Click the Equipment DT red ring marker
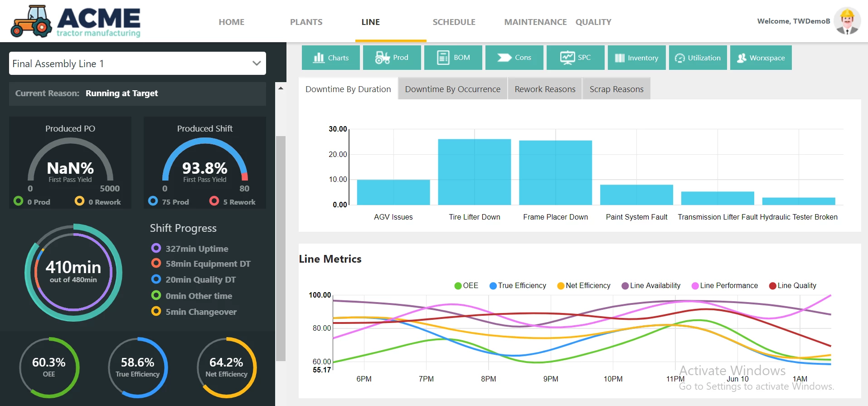868x406 pixels. pos(156,263)
